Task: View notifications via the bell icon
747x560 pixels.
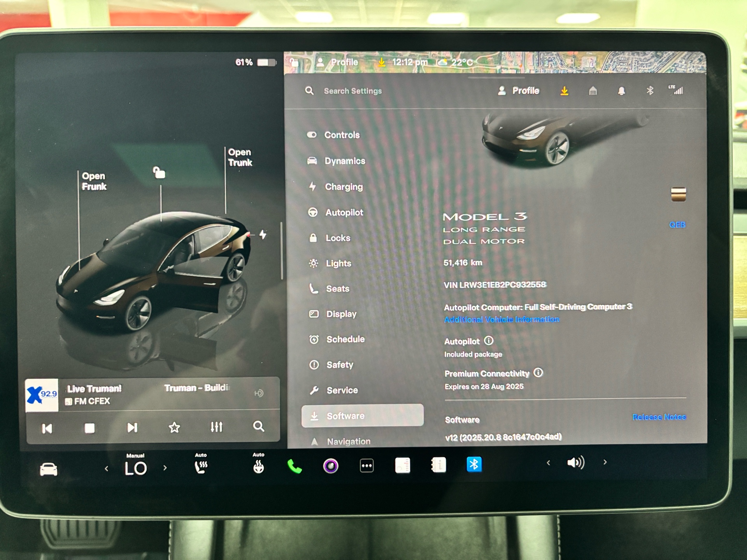Action: point(622,91)
